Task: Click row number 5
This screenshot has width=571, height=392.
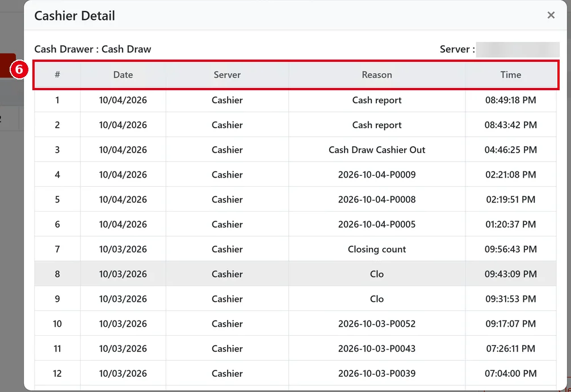Action: (57, 200)
